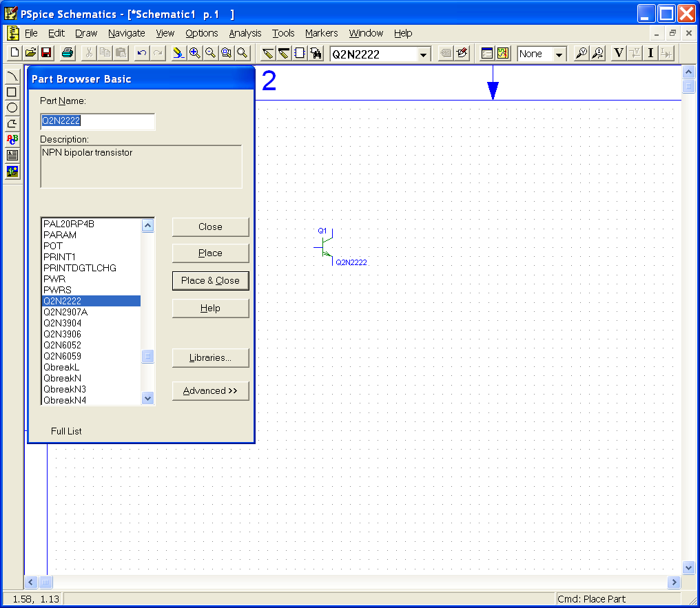Image resolution: width=700 pixels, height=608 pixels.
Task: Click the Draw Text ABC icon
Action: click(12, 140)
